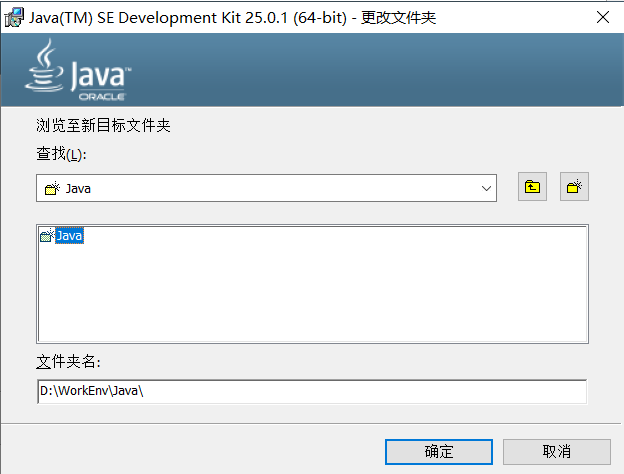The image size is (624, 474).
Task: Expand the lookup dropdown arrow
Action: pos(487,188)
